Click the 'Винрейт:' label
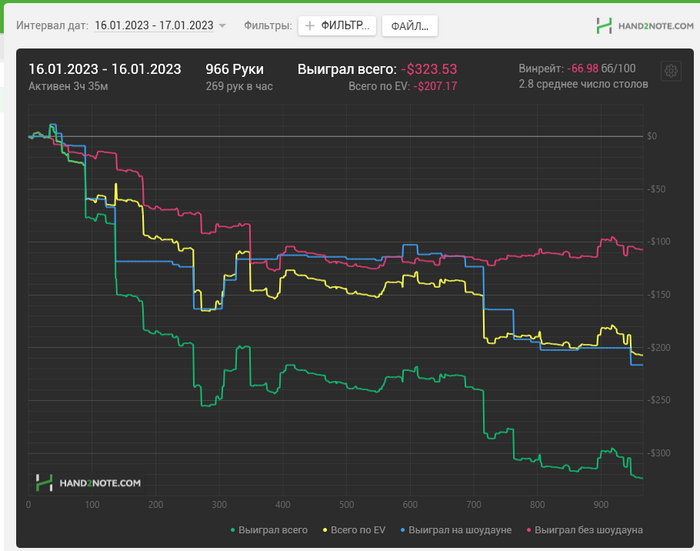The width and height of the screenshot is (700, 551). (x=541, y=68)
